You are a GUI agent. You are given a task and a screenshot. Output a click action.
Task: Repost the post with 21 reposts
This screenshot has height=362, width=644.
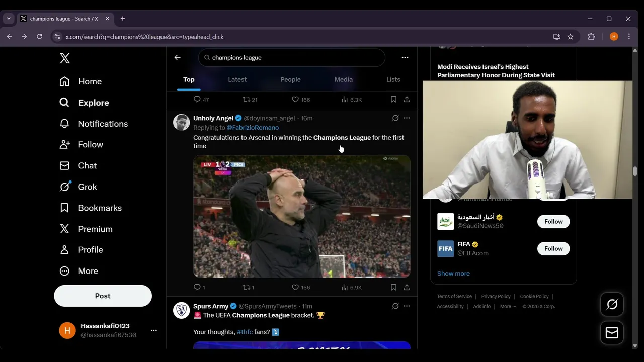click(x=250, y=99)
